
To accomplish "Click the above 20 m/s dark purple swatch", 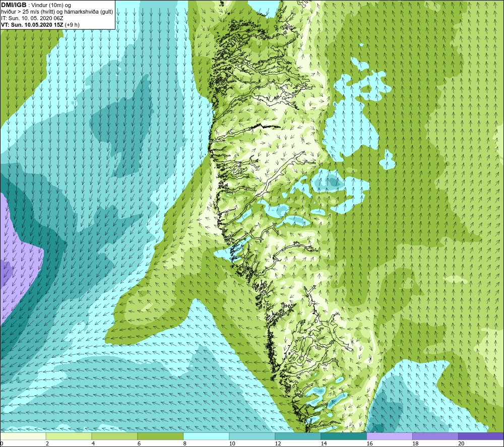I will (x=481, y=436).
